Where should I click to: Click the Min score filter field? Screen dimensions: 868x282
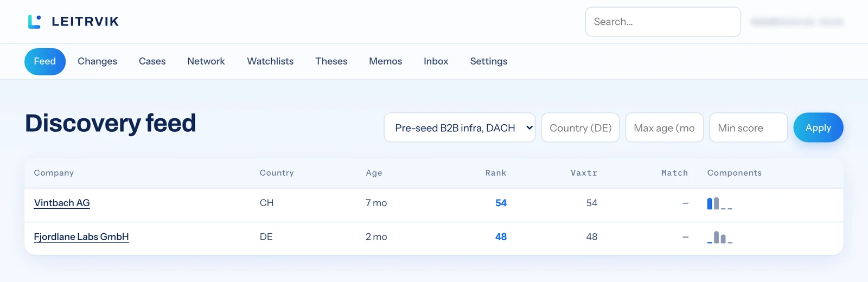[749, 127]
